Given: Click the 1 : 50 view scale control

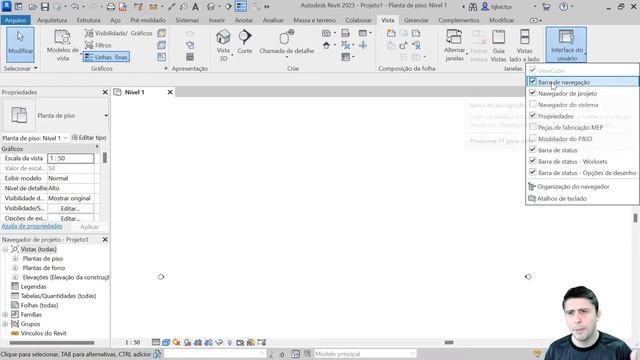Looking at the screenshot, I should point(132,342).
